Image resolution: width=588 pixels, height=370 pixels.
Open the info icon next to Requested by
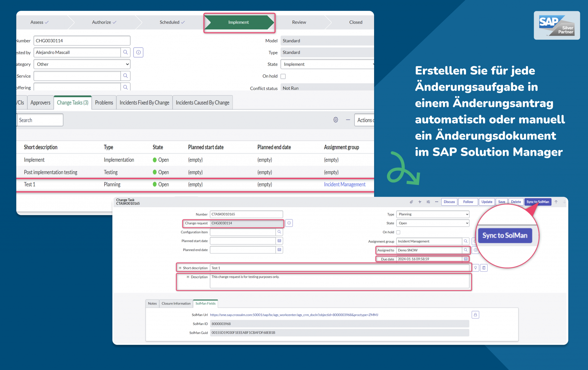pos(138,52)
